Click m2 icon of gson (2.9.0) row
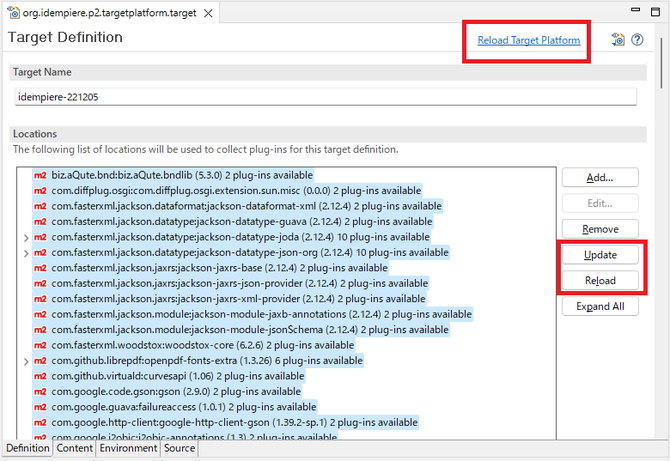Viewport: 670px width, 461px height. pos(40,391)
